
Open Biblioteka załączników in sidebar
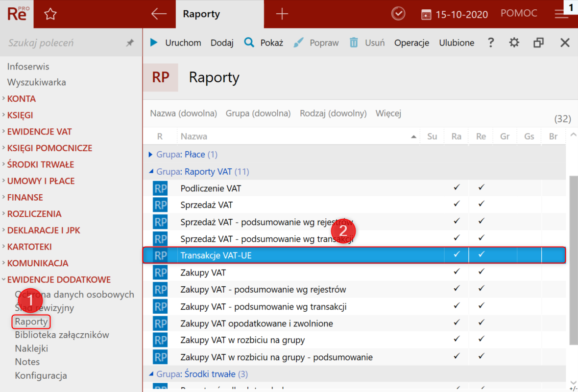point(62,335)
